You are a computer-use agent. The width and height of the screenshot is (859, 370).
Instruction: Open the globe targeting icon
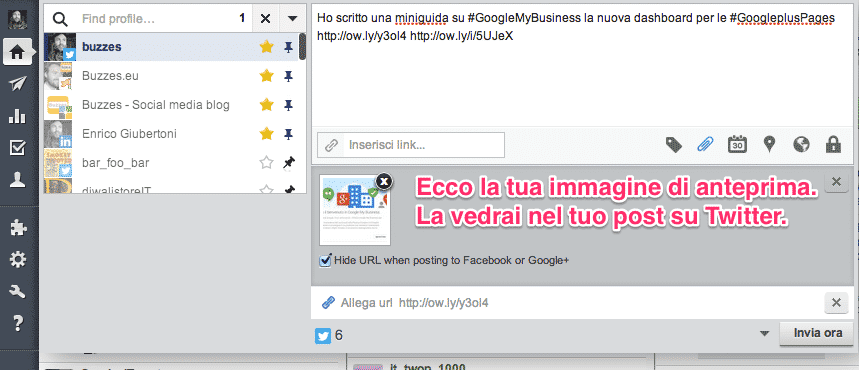(801, 145)
